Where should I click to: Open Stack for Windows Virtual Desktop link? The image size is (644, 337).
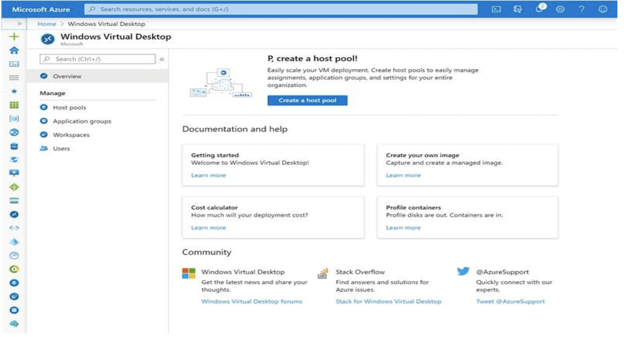coord(389,302)
